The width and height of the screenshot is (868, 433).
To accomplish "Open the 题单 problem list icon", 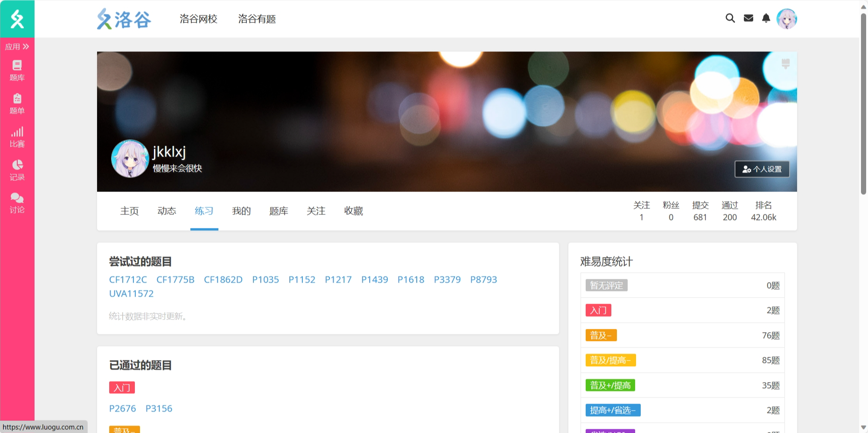I will [x=17, y=104].
